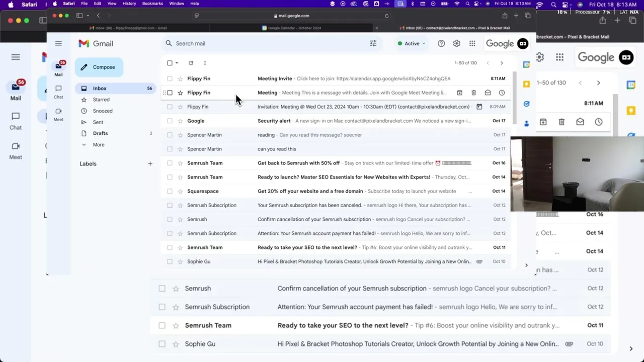Check Sophie Gu email in front window
This screenshot has height=362, width=644.
tap(170, 261)
